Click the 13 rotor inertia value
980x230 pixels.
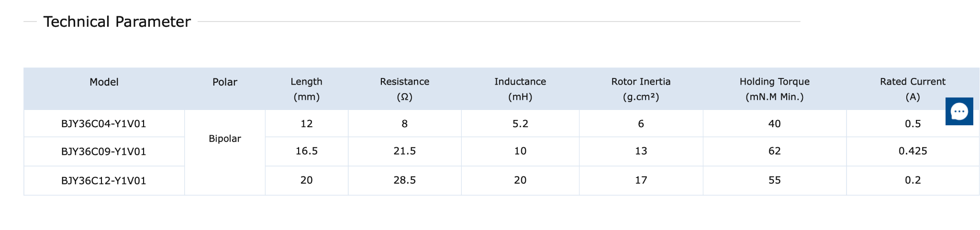click(x=641, y=151)
